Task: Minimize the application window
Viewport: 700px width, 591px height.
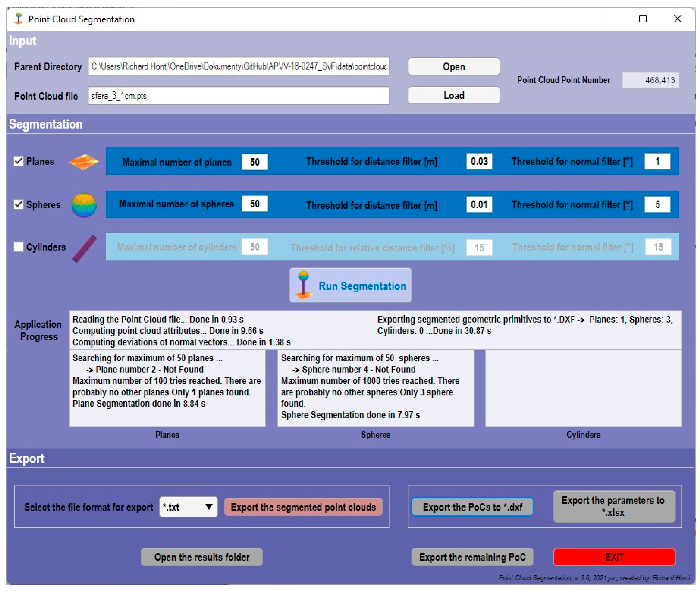Action: [608, 19]
